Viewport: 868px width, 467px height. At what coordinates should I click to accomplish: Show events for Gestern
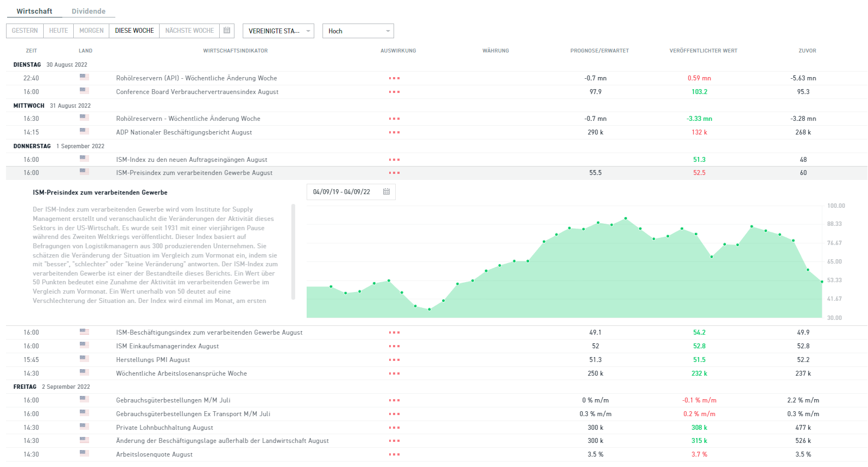pos(25,31)
